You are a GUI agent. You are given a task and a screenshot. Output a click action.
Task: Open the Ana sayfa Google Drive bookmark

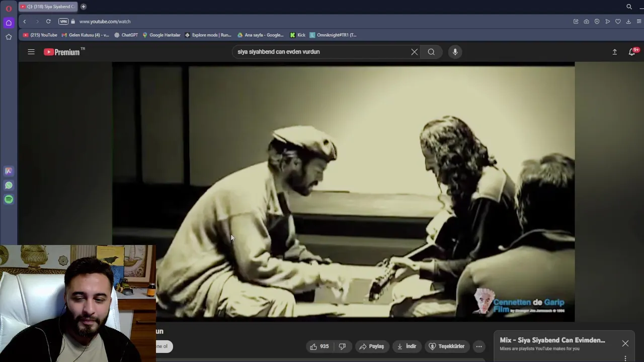click(x=261, y=35)
